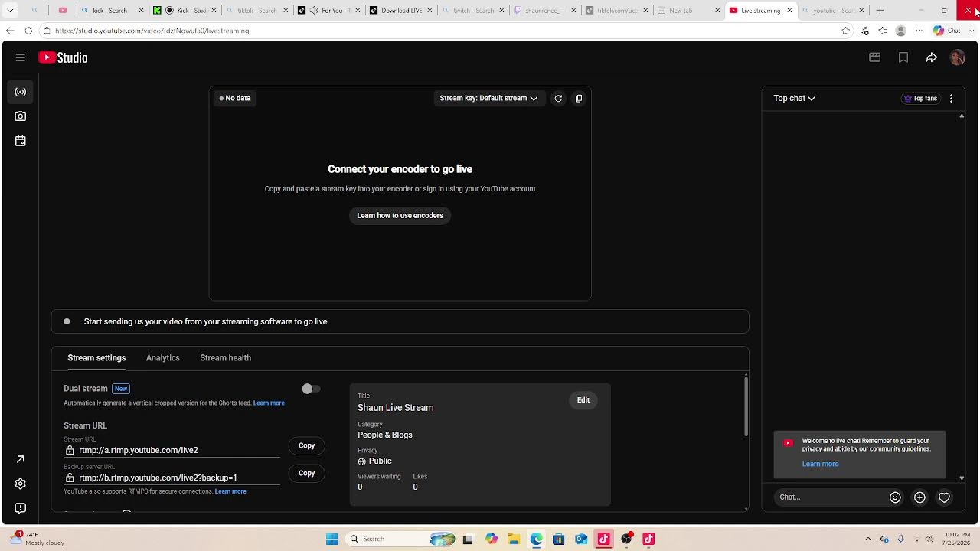Open the Manage calendar icon in the sidebar
The height and width of the screenshot is (551, 980).
(x=21, y=141)
